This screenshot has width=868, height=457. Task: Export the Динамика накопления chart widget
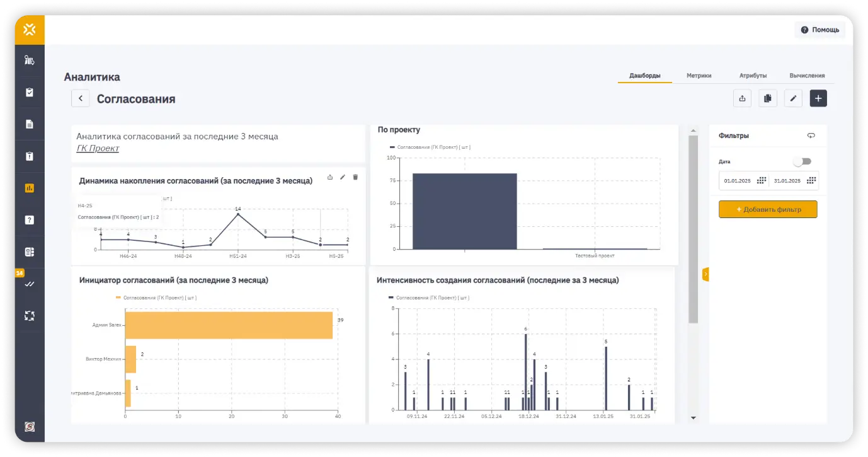[330, 177]
